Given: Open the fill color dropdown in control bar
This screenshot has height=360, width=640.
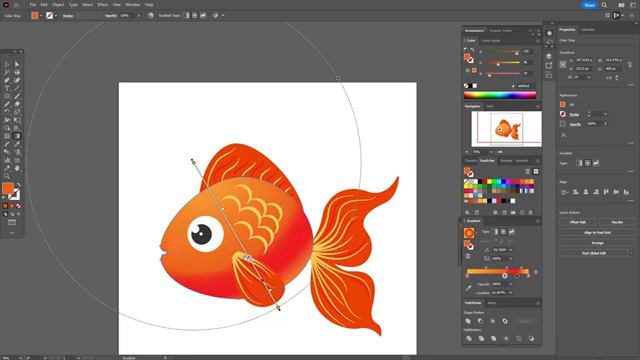Looking at the screenshot, I should pyautogui.click(x=41, y=16).
